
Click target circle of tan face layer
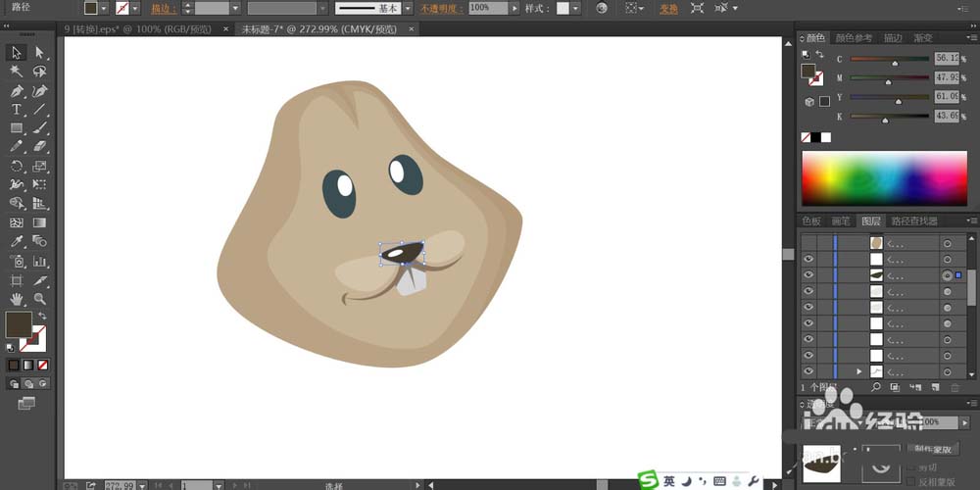(947, 243)
